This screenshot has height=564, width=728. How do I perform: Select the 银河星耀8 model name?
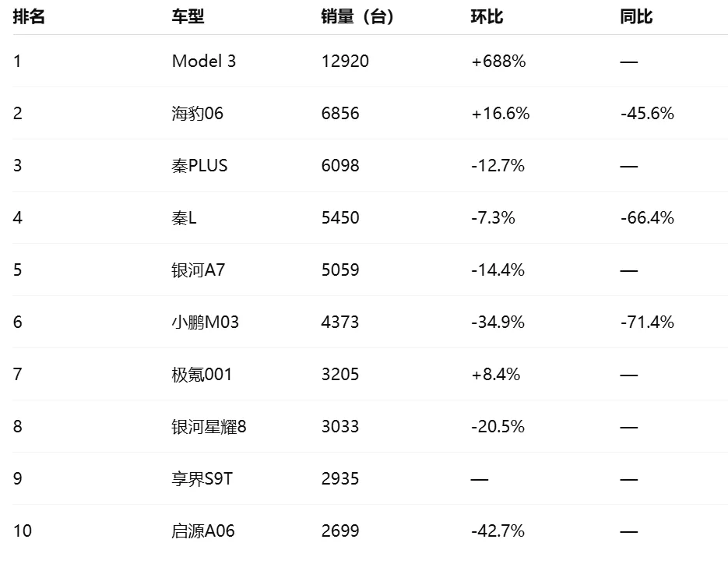point(209,427)
